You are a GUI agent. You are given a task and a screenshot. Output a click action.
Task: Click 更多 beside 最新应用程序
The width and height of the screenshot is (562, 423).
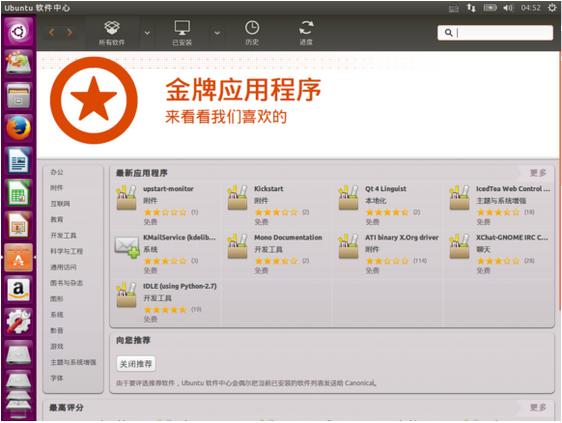point(538,173)
